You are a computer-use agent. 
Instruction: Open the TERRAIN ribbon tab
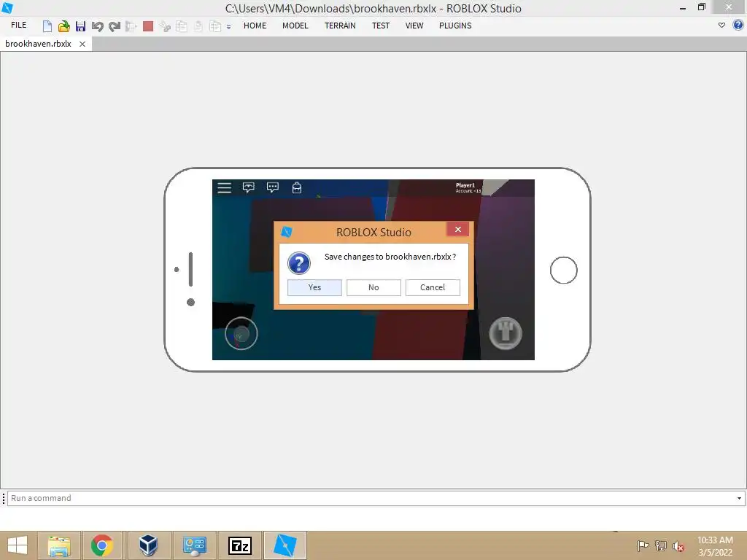click(340, 26)
